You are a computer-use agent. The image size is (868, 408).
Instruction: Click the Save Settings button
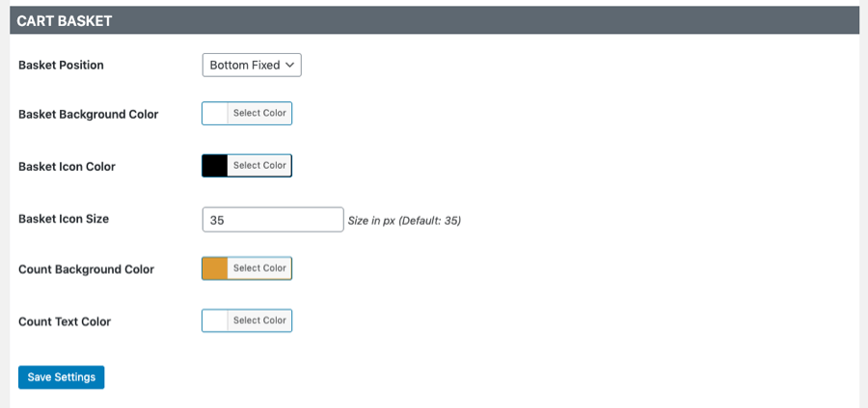point(62,377)
